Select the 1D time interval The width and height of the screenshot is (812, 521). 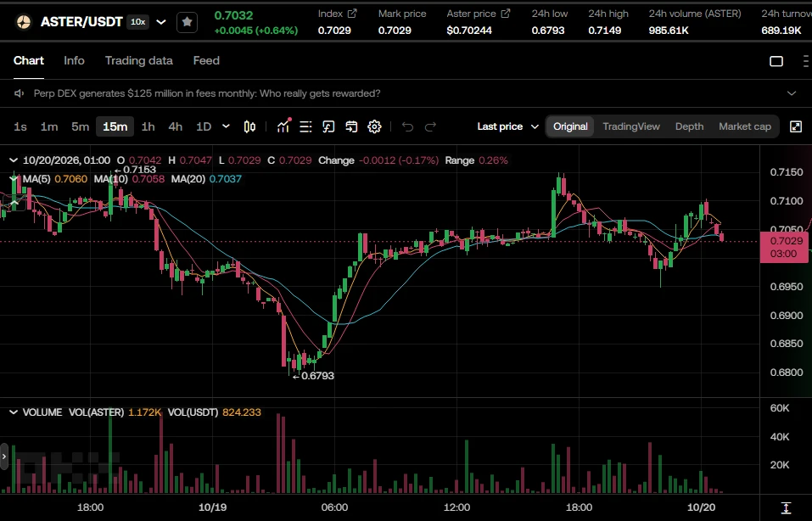(204, 126)
